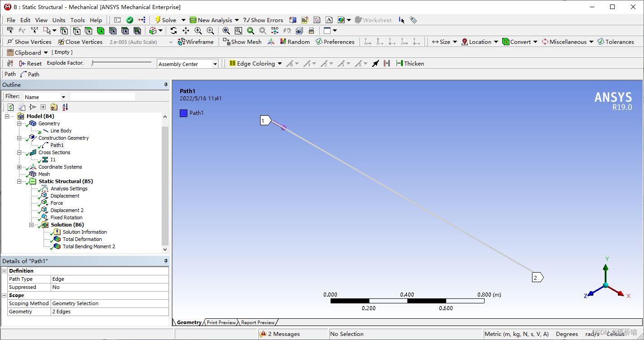Click the information cursor icon
644x340 pixels.
[401, 20]
